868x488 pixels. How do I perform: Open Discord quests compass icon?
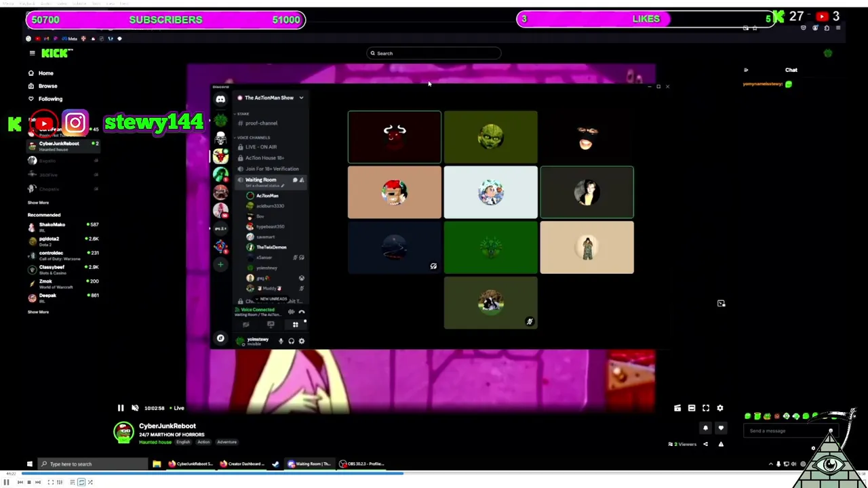point(220,338)
